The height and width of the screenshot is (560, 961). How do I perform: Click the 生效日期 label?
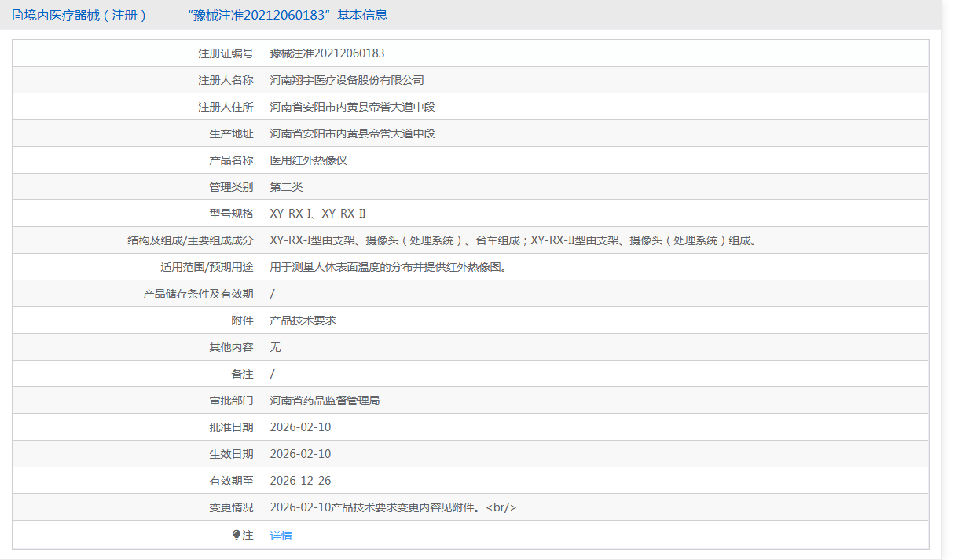pyautogui.click(x=231, y=454)
